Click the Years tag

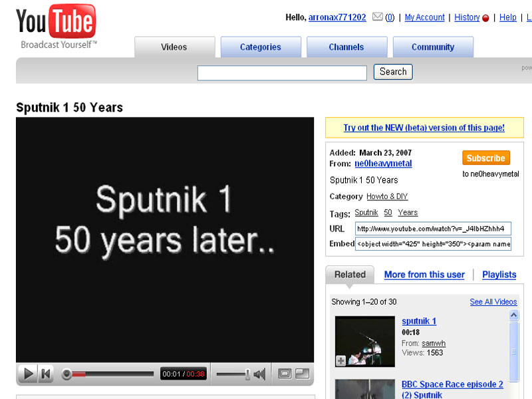click(x=408, y=212)
